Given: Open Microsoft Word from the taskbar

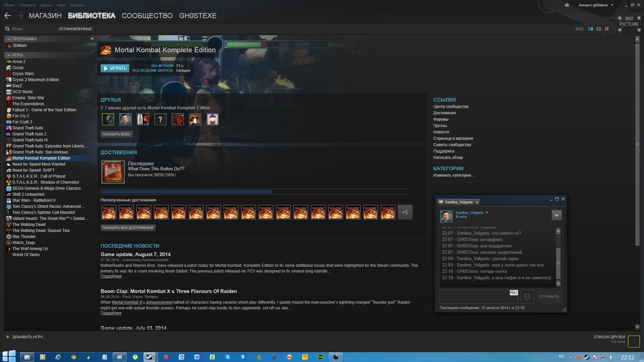Looking at the screenshot, I should click(x=197, y=357).
